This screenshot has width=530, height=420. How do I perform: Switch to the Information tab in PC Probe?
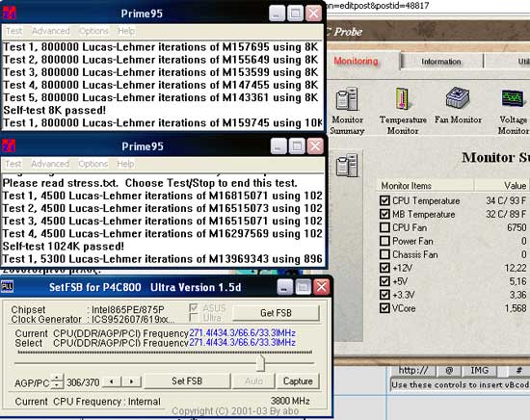click(441, 62)
